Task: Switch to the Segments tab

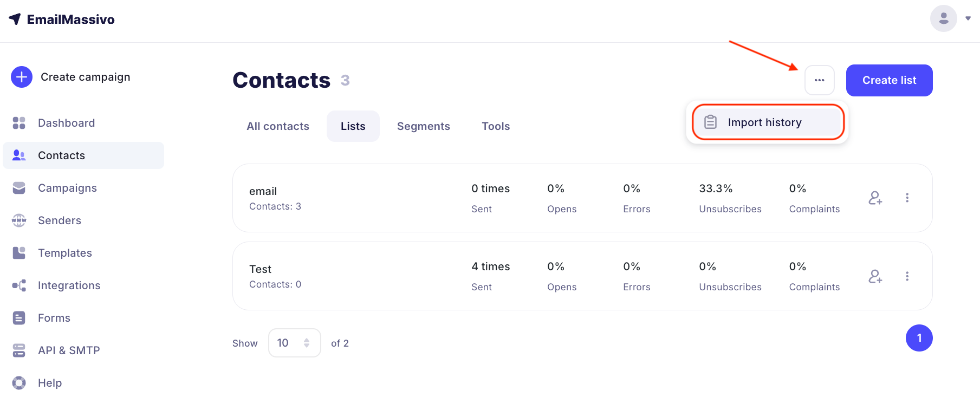Action: tap(423, 126)
